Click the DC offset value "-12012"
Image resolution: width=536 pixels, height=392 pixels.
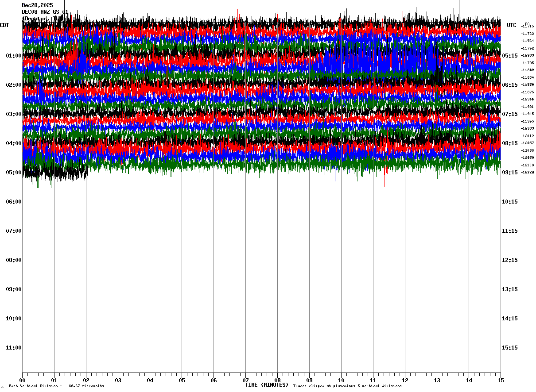tap(527, 136)
